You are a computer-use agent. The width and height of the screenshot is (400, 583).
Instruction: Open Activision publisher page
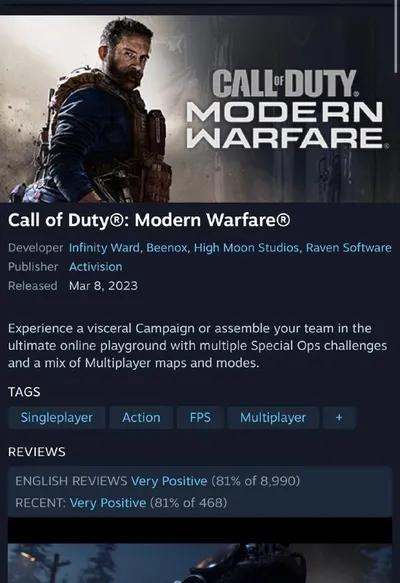point(96,267)
